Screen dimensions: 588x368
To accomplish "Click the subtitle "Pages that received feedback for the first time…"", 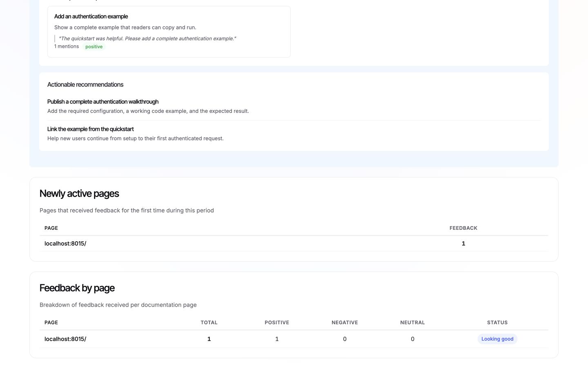I will (127, 210).
